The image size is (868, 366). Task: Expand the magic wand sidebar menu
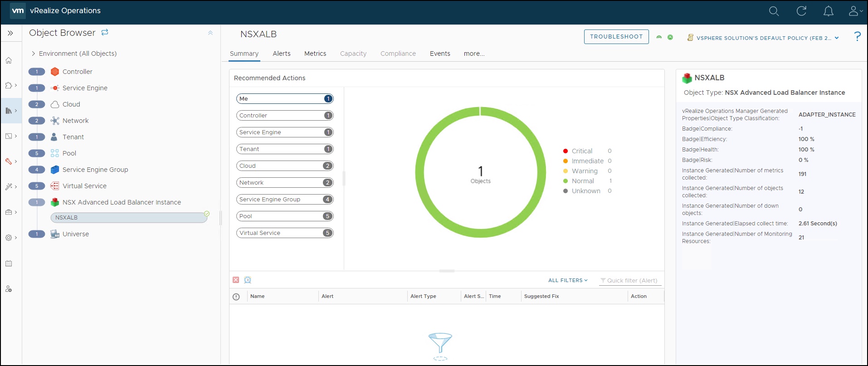coord(11,186)
